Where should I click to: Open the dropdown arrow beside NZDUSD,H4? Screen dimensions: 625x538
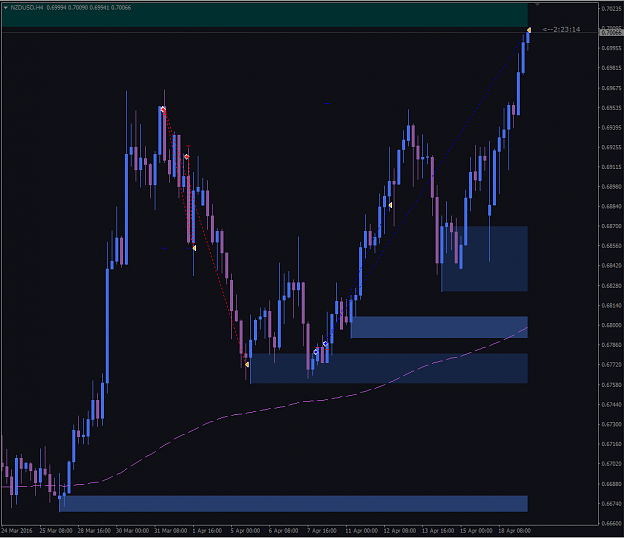6,8
